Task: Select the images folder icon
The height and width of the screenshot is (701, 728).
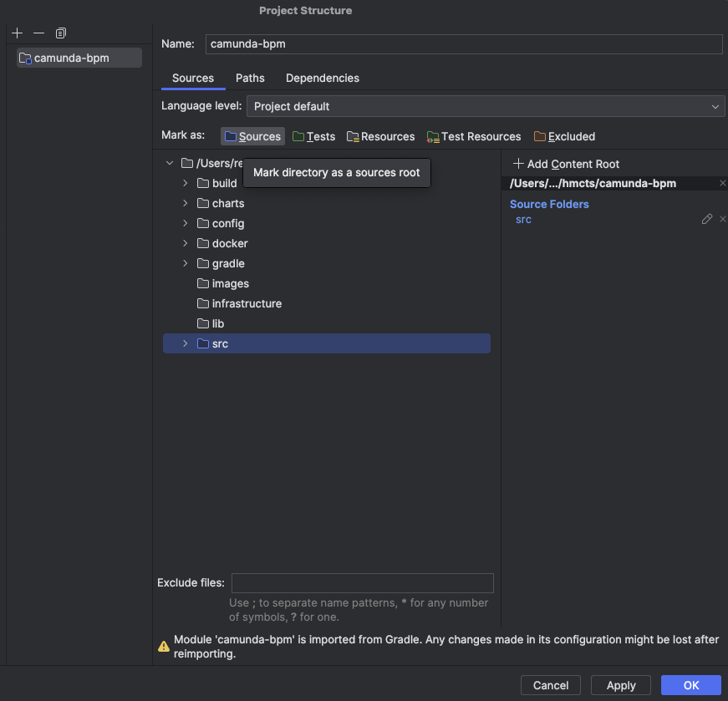Action: (203, 283)
